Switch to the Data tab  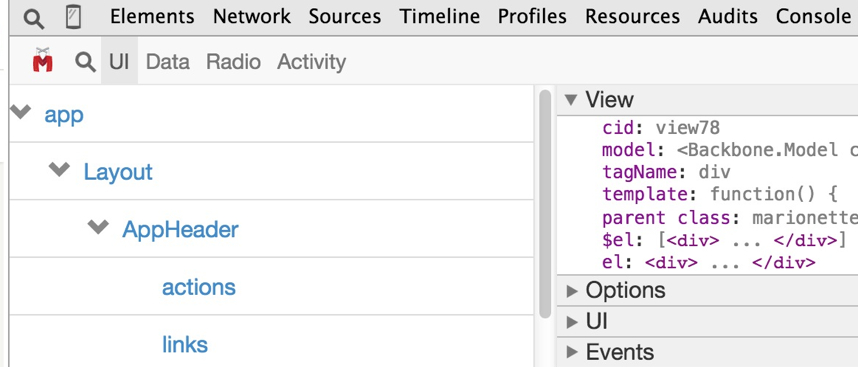pos(167,62)
